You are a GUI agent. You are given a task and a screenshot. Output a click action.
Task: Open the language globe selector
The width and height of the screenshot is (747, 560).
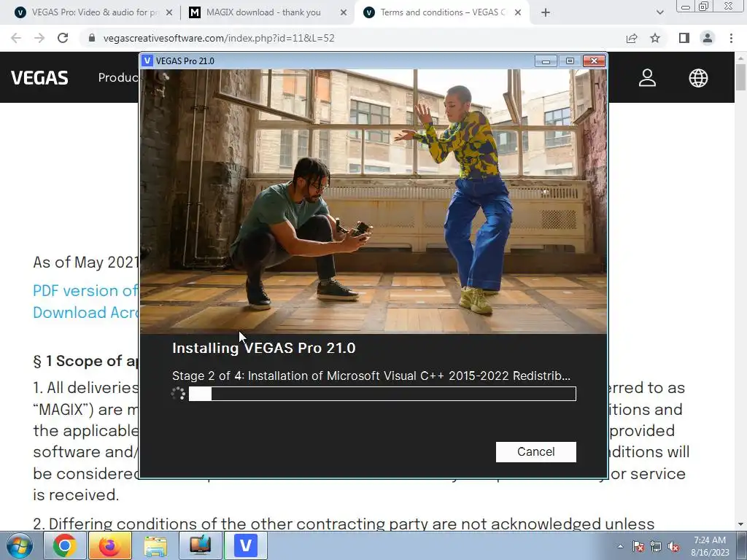coord(698,77)
